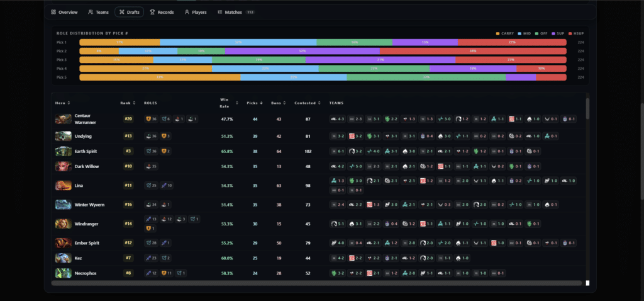Click Centaur Warrunner's offlane shield role badge 36
This screenshot has height=301, width=644.
tap(151, 119)
